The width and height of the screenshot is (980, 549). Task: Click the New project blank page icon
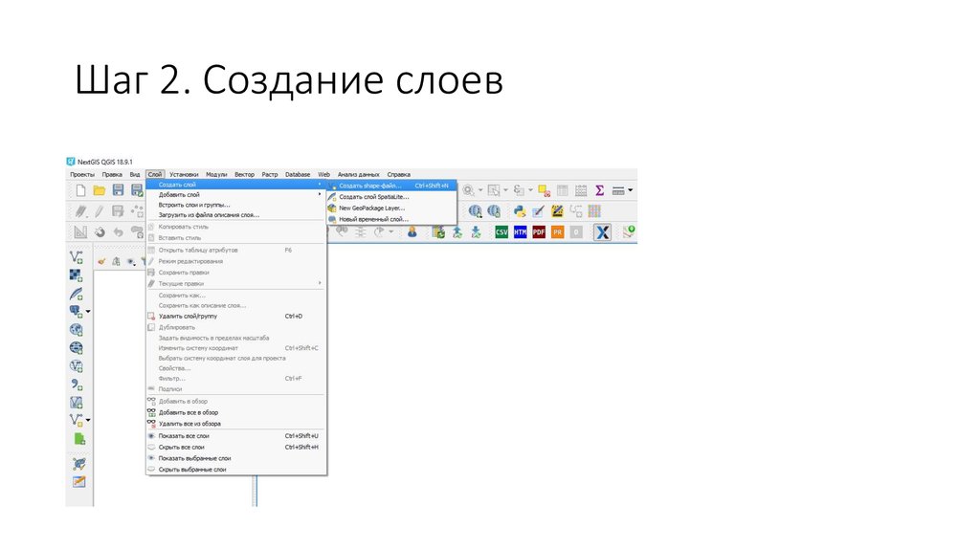coord(80,190)
